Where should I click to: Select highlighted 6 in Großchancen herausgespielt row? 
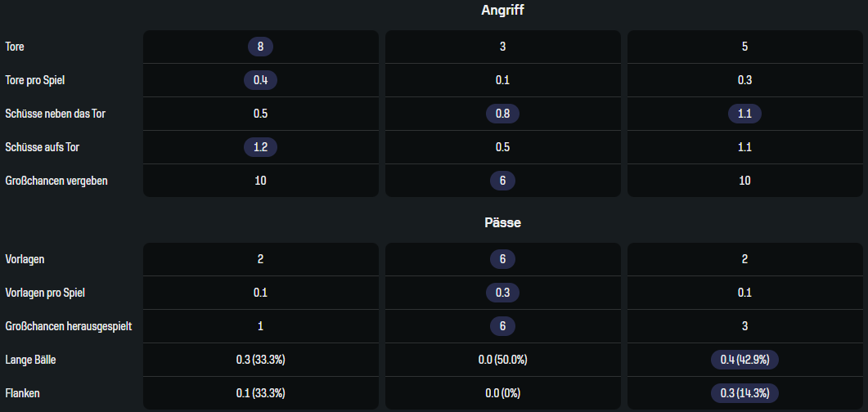coord(502,326)
